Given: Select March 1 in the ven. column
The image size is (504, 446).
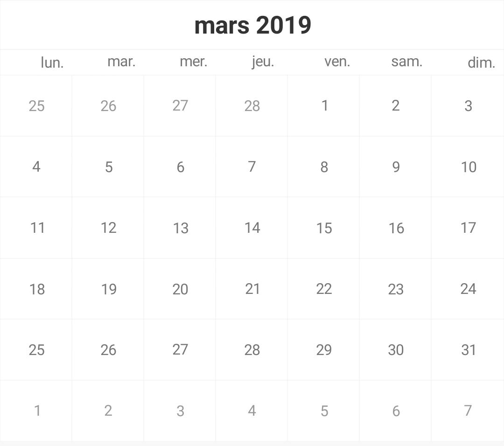Looking at the screenshot, I should [x=324, y=106].
